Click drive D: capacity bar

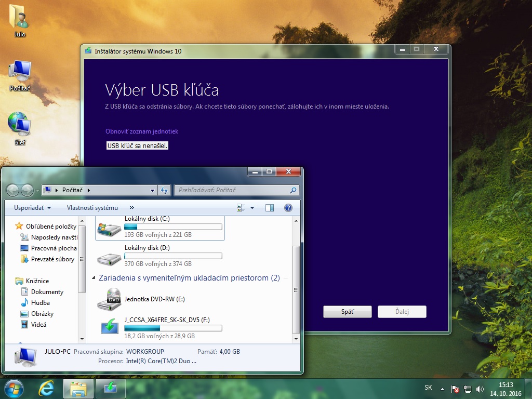tap(173, 256)
